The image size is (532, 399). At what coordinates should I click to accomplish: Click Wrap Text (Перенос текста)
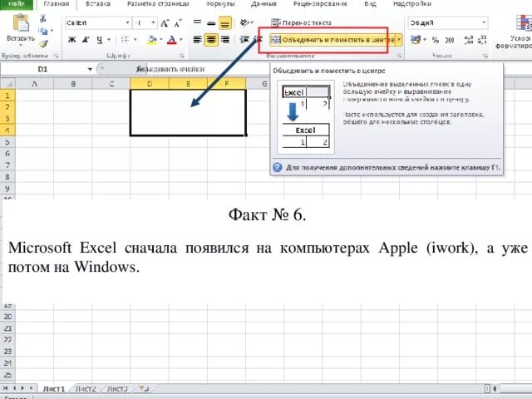point(301,22)
